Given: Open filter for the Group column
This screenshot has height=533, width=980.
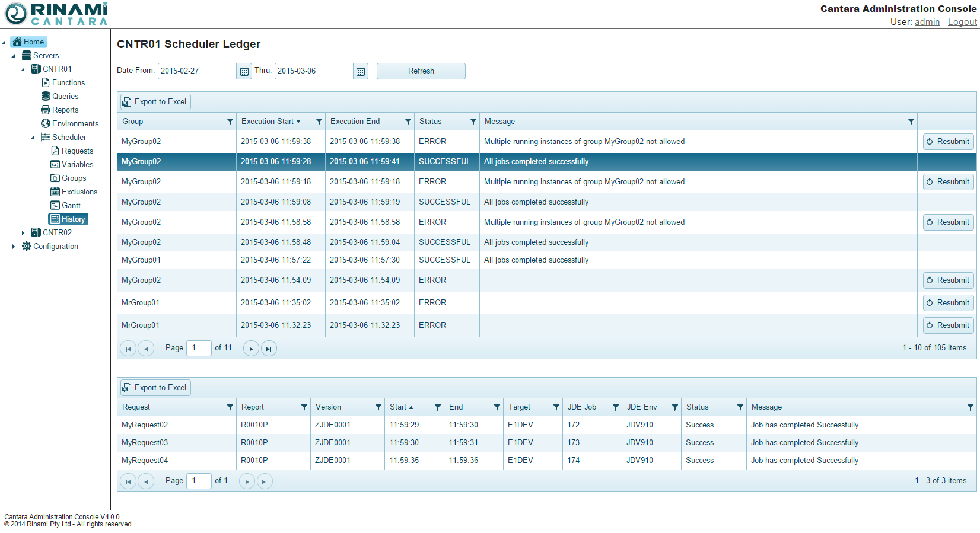Looking at the screenshot, I should [x=230, y=122].
